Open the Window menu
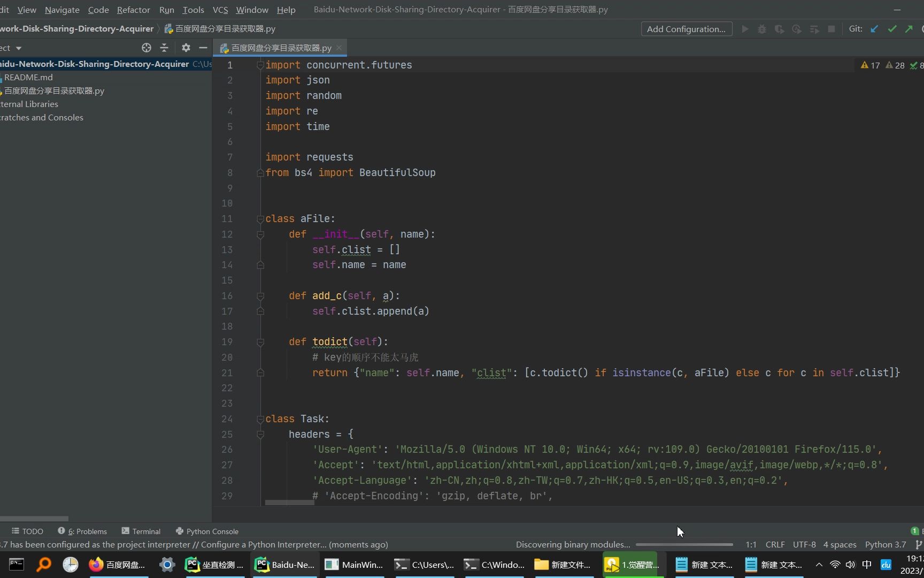 tap(252, 10)
